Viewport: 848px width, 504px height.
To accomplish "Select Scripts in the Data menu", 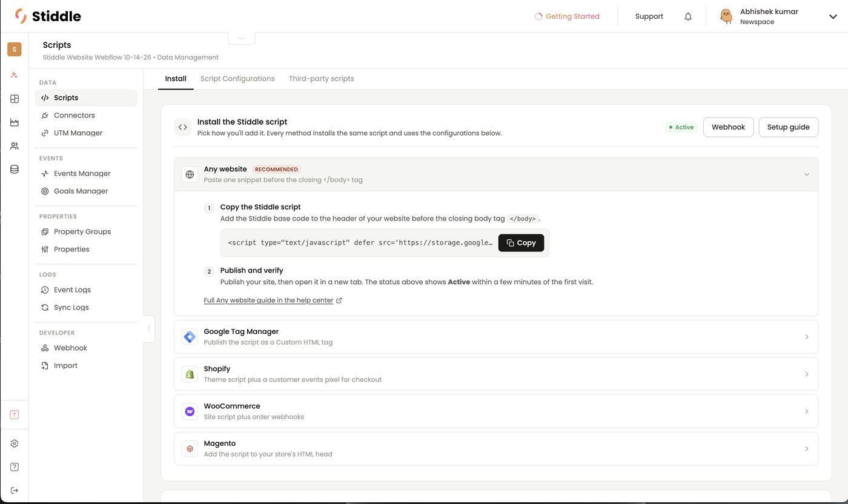I will pyautogui.click(x=87, y=98).
